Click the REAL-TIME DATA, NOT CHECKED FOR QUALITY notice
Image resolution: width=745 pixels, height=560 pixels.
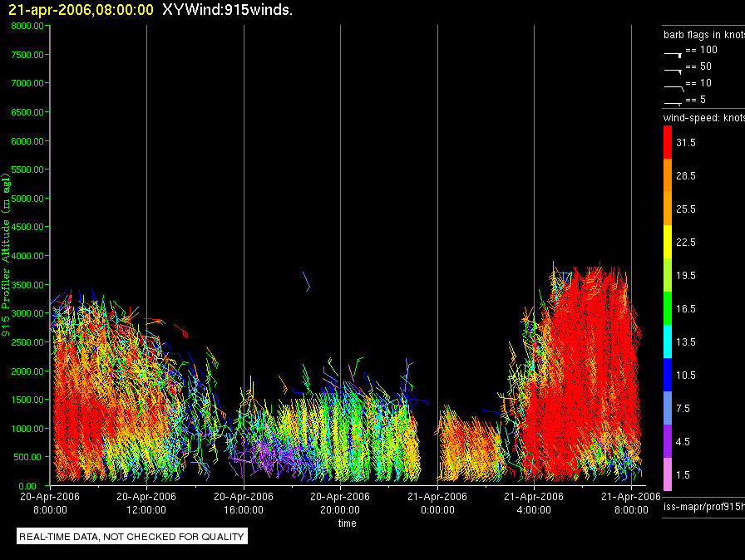[x=131, y=537]
